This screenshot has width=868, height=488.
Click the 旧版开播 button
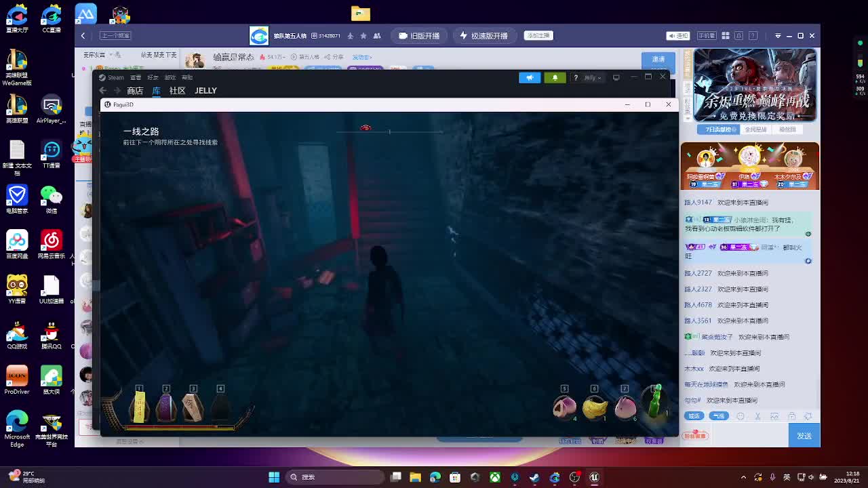pyautogui.click(x=419, y=36)
